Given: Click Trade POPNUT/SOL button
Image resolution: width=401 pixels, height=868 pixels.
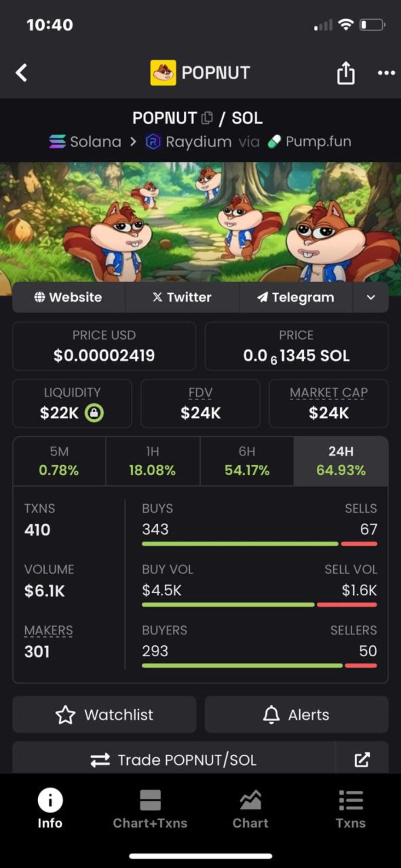Looking at the screenshot, I should [x=174, y=759].
